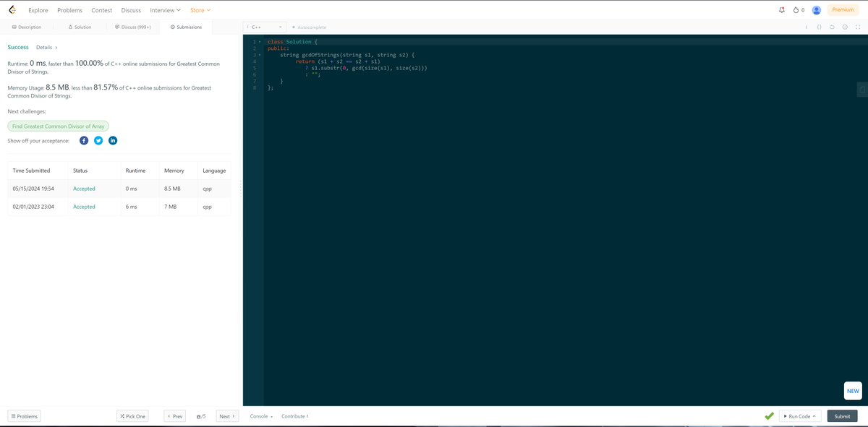Expand the Console panel

coord(261,416)
